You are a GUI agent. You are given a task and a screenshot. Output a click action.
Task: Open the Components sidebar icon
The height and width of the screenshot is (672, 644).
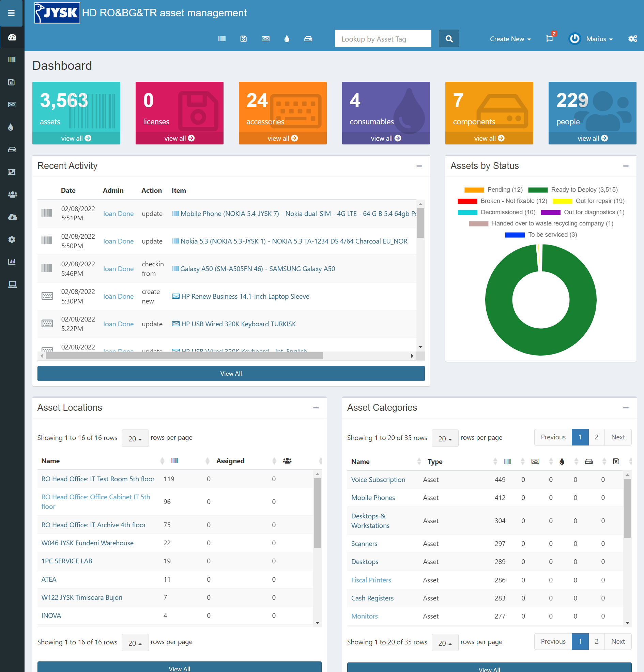coord(12,150)
